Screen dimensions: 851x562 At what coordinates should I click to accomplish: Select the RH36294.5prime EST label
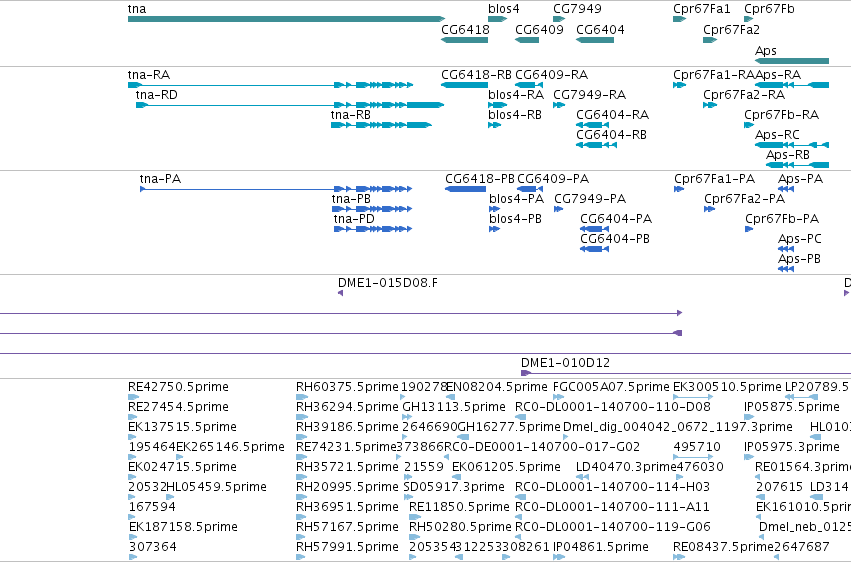pyautogui.click(x=347, y=407)
